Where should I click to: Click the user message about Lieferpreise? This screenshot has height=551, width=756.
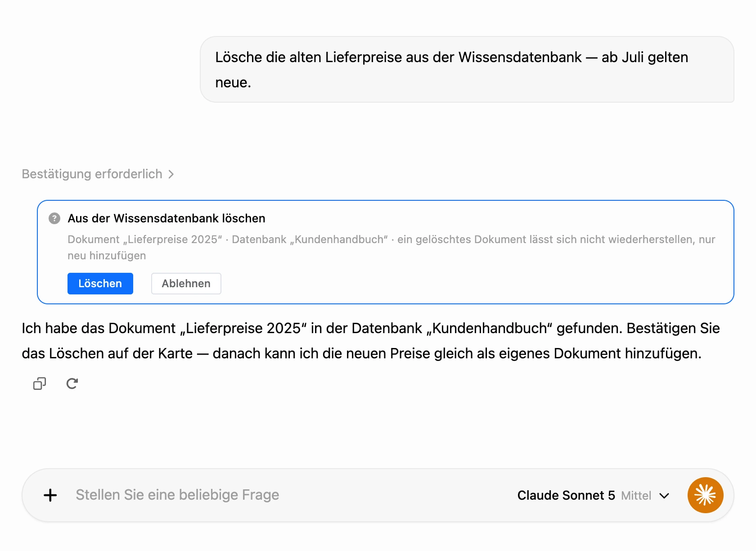pos(467,69)
